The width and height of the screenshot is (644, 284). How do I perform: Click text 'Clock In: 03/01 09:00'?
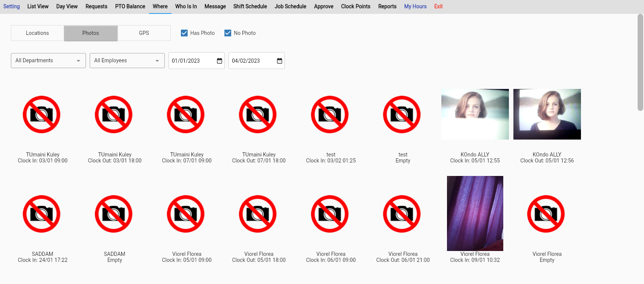43,161
